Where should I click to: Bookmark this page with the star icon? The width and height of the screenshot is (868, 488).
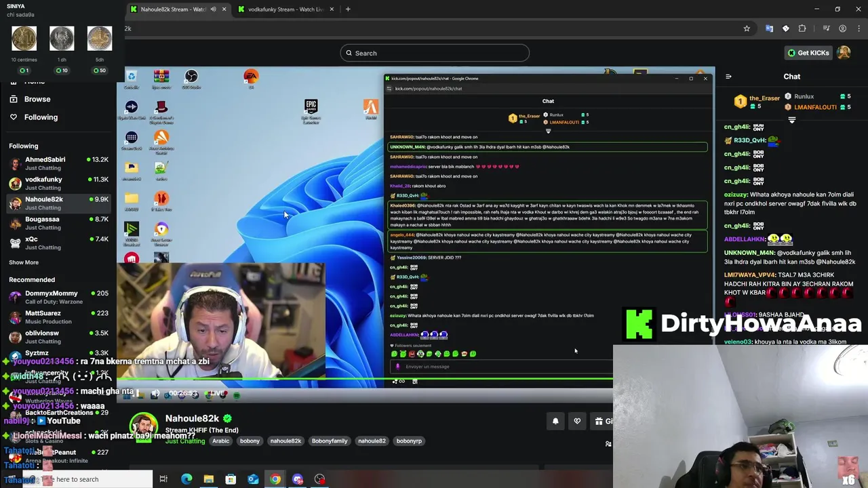[747, 28]
